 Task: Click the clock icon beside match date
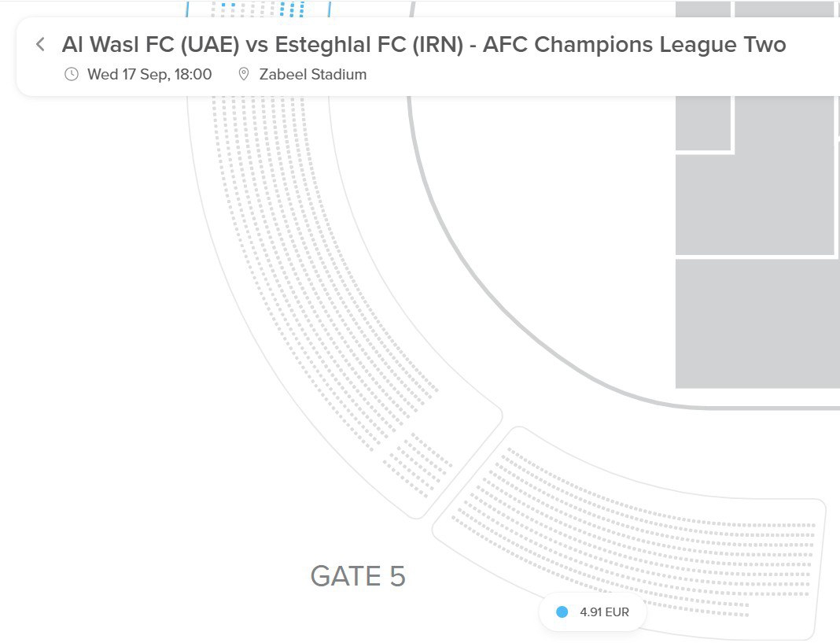tap(72, 75)
